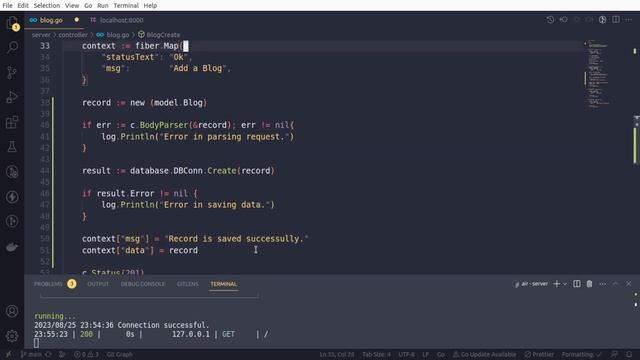Open the remote window indicator in status bar
Screen dimensions: 640x360
coord(8,354)
